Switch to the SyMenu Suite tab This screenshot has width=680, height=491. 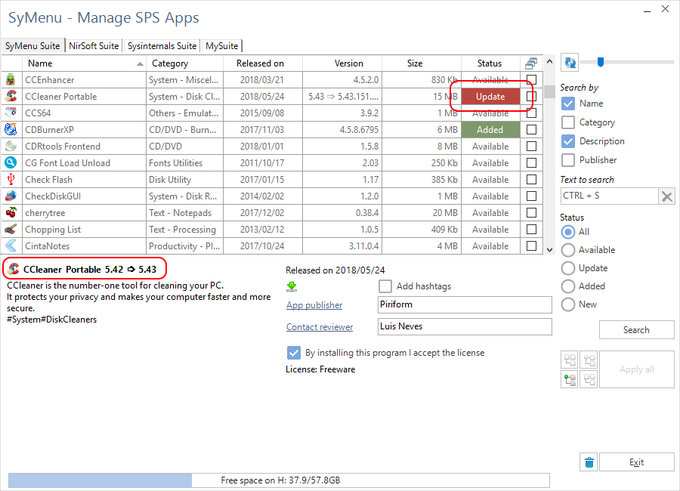[33, 46]
